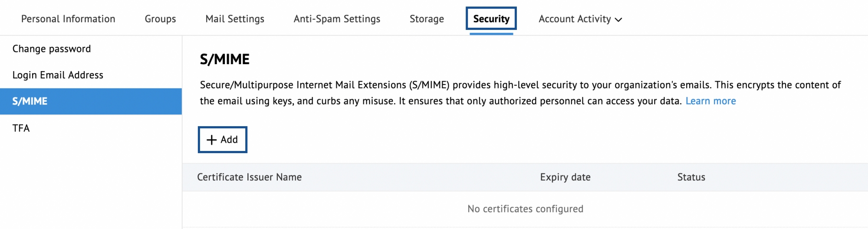Click the Expiry date column header
The height and width of the screenshot is (229, 868).
coord(565,177)
